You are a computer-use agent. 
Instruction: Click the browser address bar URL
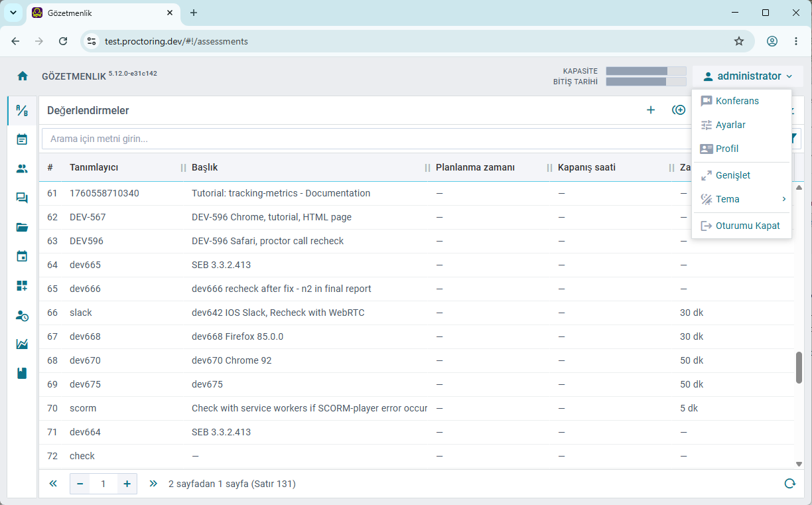point(176,41)
